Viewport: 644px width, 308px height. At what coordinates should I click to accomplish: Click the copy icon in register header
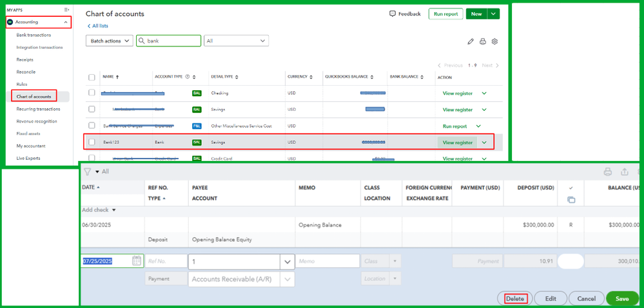click(571, 200)
